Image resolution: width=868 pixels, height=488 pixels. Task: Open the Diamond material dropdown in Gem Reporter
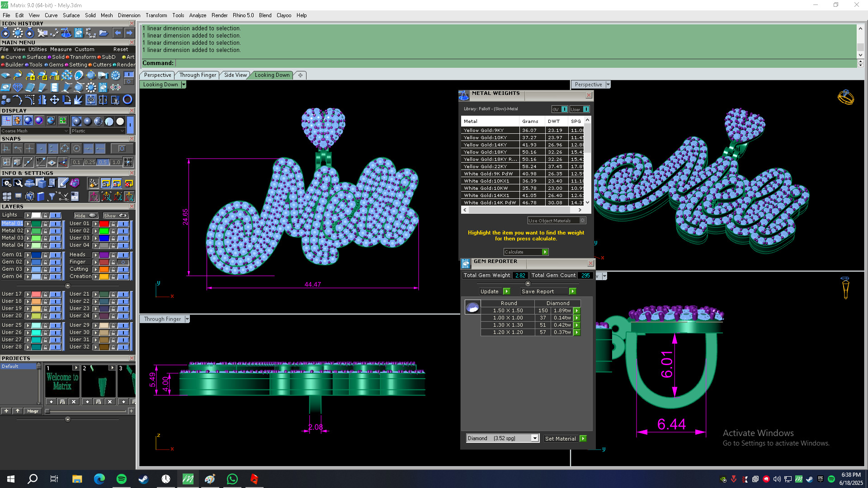pyautogui.click(x=535, y=438)
